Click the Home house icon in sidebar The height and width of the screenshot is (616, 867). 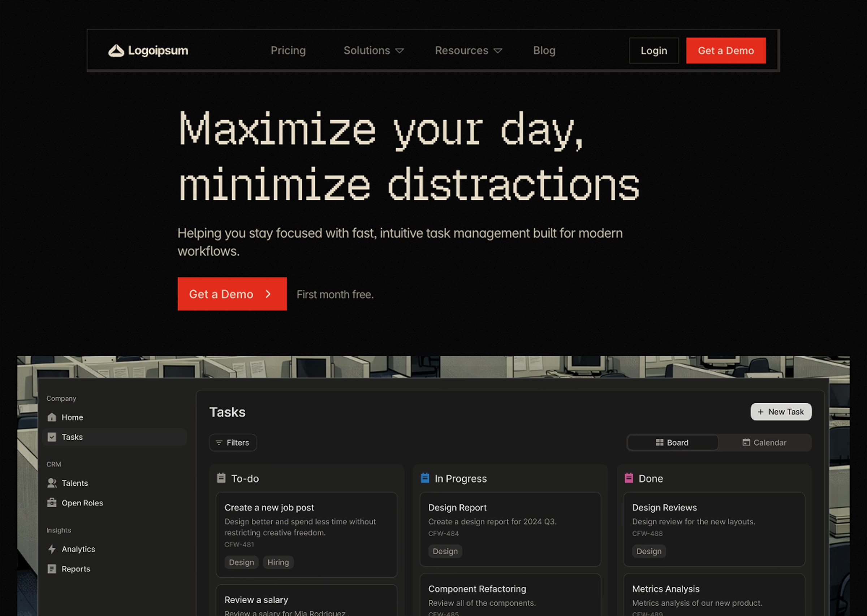click(x=52, y=417)
